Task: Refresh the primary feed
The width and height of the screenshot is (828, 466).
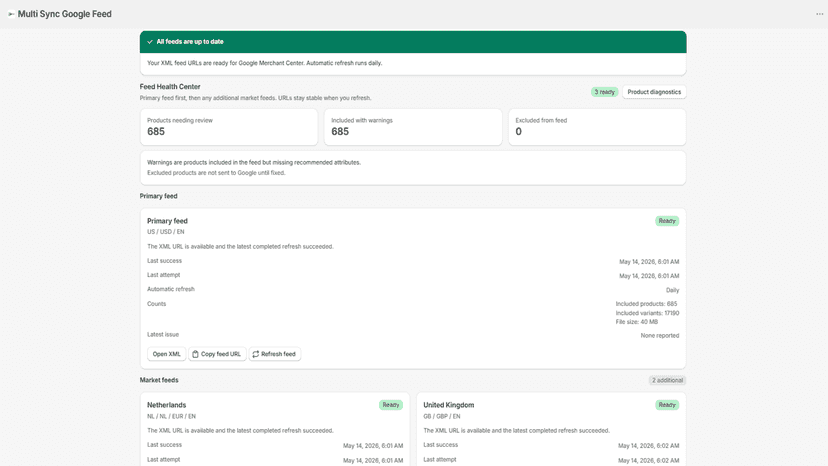Action: click(x=275, y=354)
